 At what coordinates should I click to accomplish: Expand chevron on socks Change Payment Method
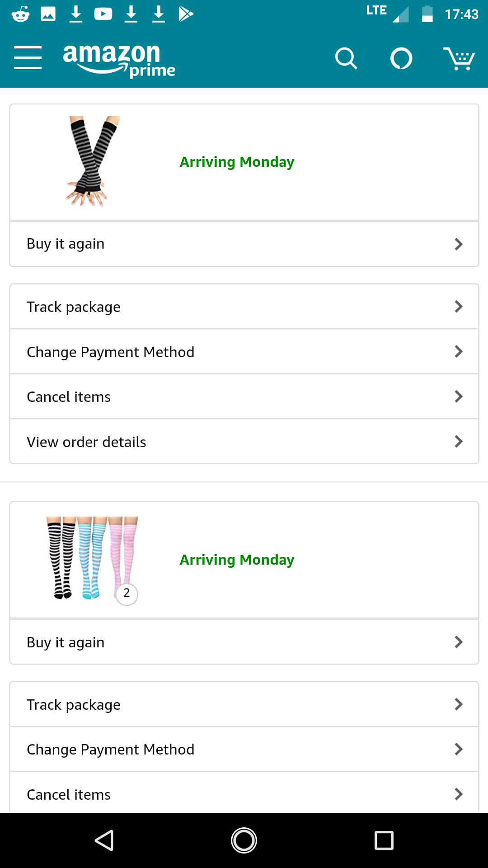tap(459, 750)
